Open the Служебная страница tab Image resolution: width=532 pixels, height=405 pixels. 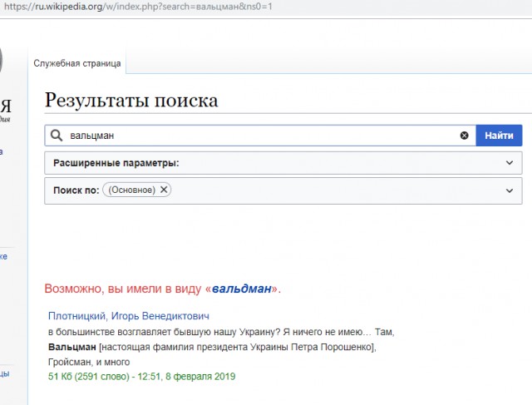tap(77, 63)
